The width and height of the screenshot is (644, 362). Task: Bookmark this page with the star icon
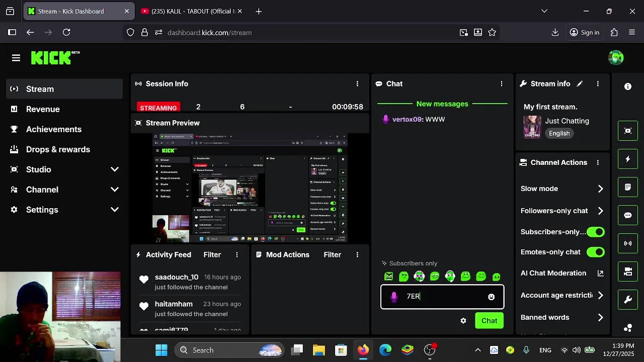[x=492, y=32]
